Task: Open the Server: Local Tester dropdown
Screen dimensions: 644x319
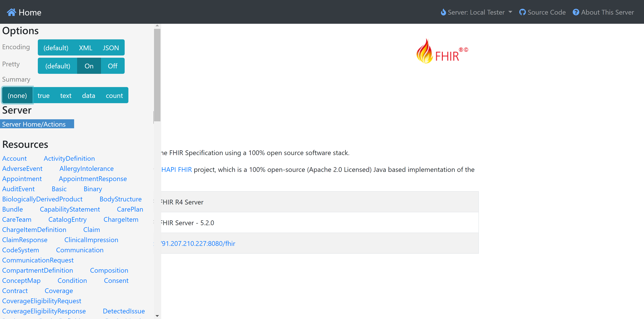Action: (476, 12)
